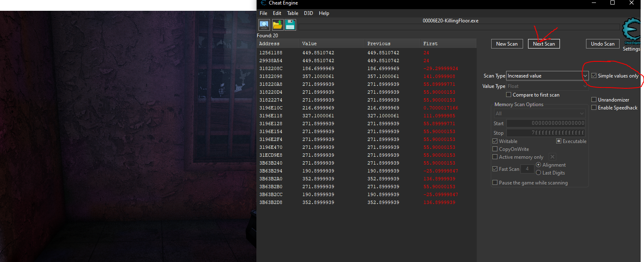
Task: Select the Last Digits radio button
Action: coord(538,173)
